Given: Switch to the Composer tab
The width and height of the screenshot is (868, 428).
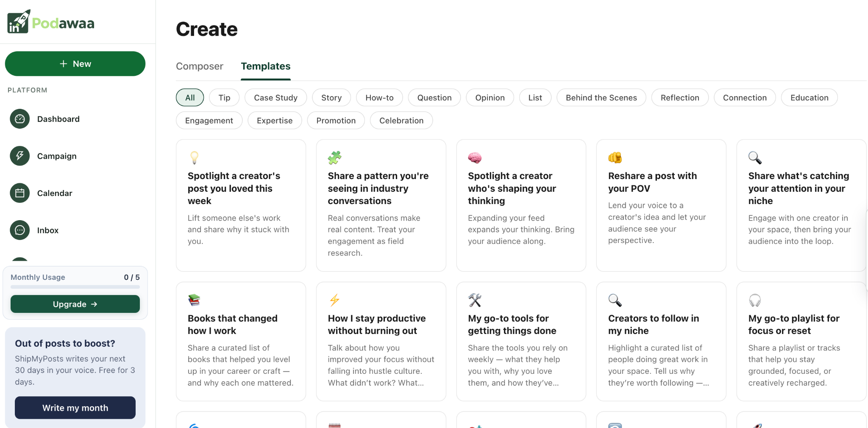Looking at the screenshot, I should pyautogui.click(x=200, y=66).
